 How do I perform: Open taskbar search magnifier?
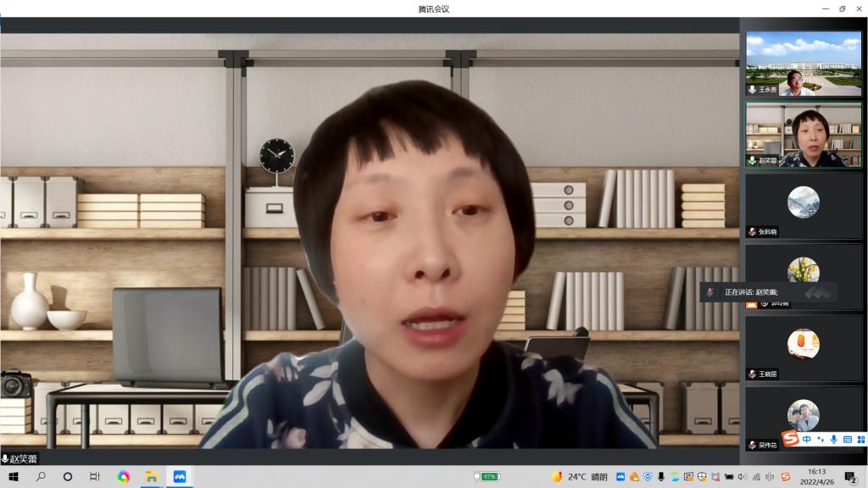[41, 476]
